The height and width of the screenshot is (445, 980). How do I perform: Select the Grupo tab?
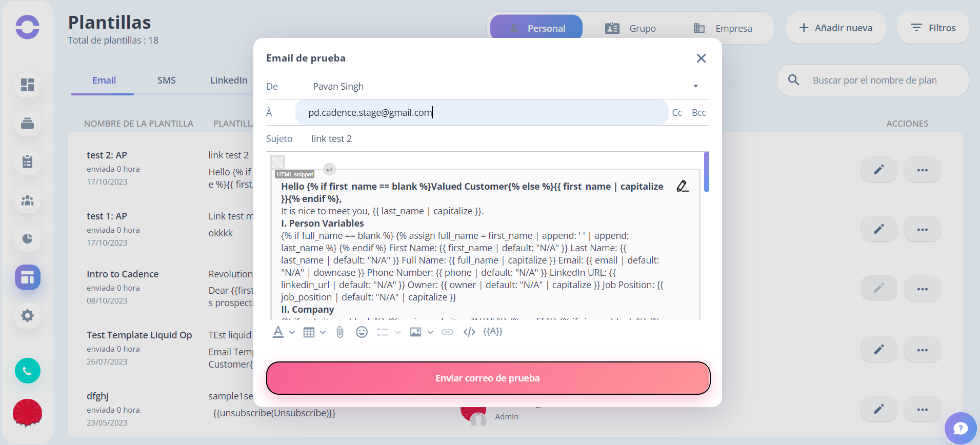click(x=630, y=28)
